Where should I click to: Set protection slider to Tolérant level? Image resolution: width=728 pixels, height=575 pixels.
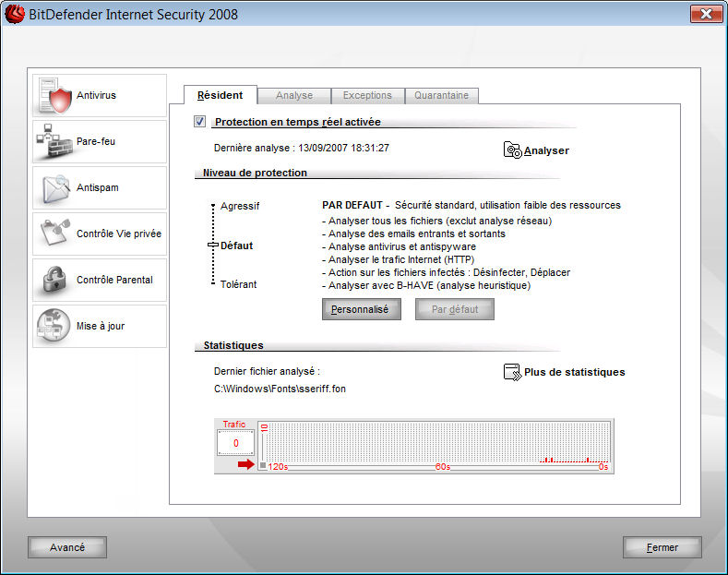(x=212, y=284)
